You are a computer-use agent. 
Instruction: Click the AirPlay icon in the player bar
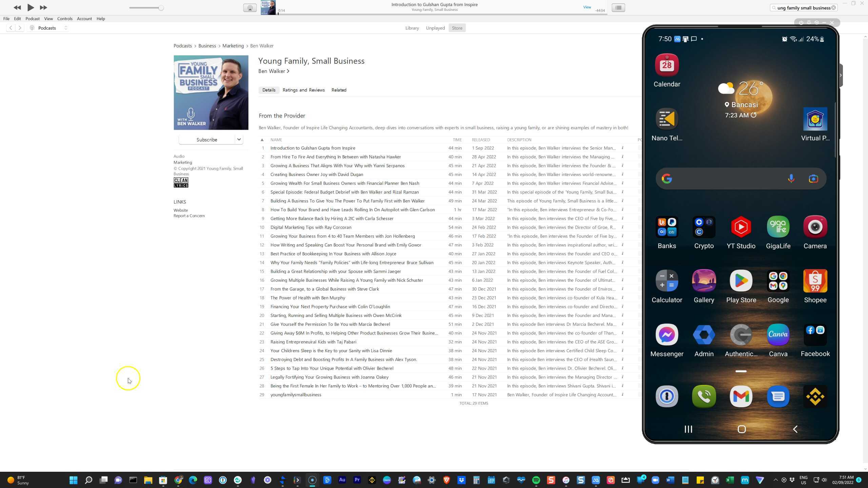pyautogui.click(x=250, y=7)
